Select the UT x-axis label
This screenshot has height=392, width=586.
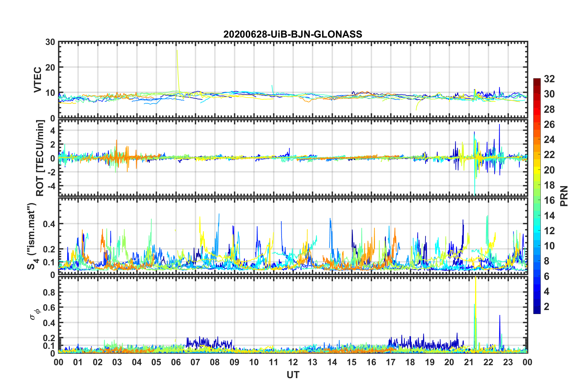coord(293,375)
